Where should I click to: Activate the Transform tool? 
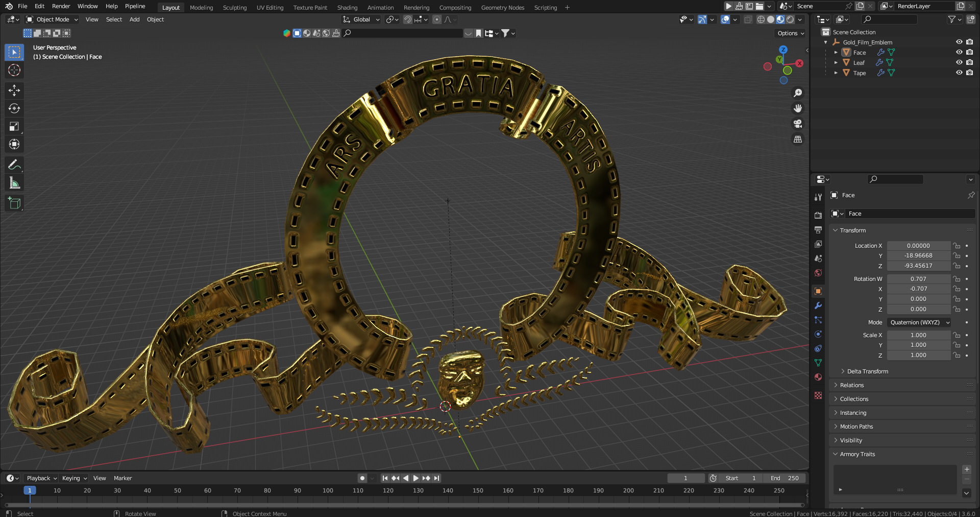click(x=14, y=144)
